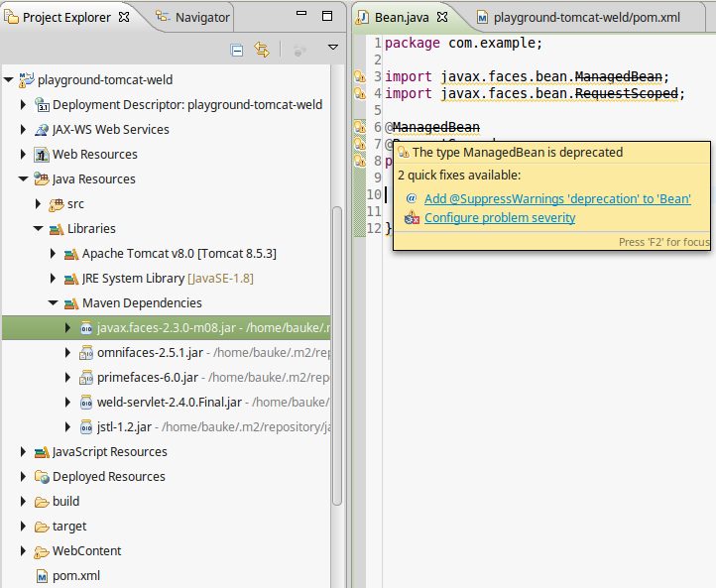716x588 pixels.
Task: Click ManagedBean in import line 3
Action: click(x=618, y=76)
